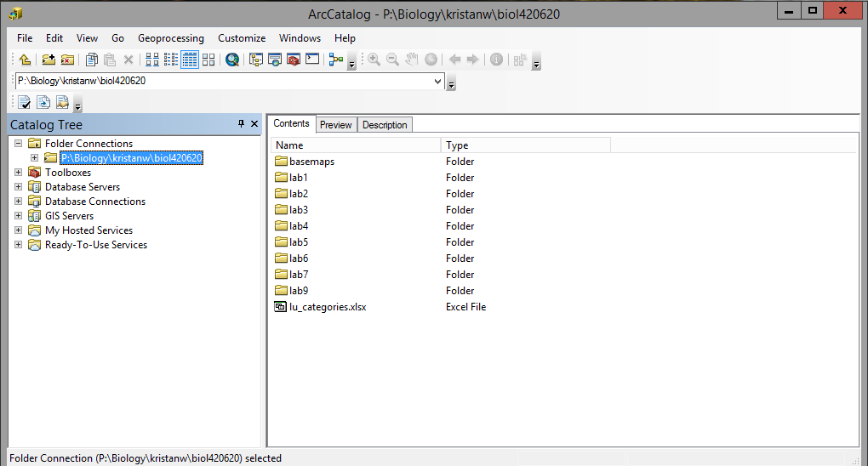The image size is (868, 466).
Task: Select the basemaps folder in Contents
Action: coord(305,162)
